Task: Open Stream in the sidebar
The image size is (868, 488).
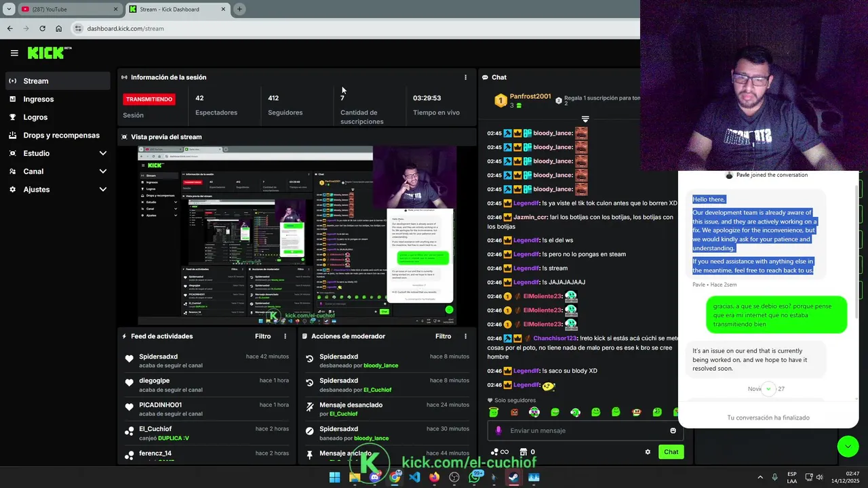Action: (x=58, y=81)
